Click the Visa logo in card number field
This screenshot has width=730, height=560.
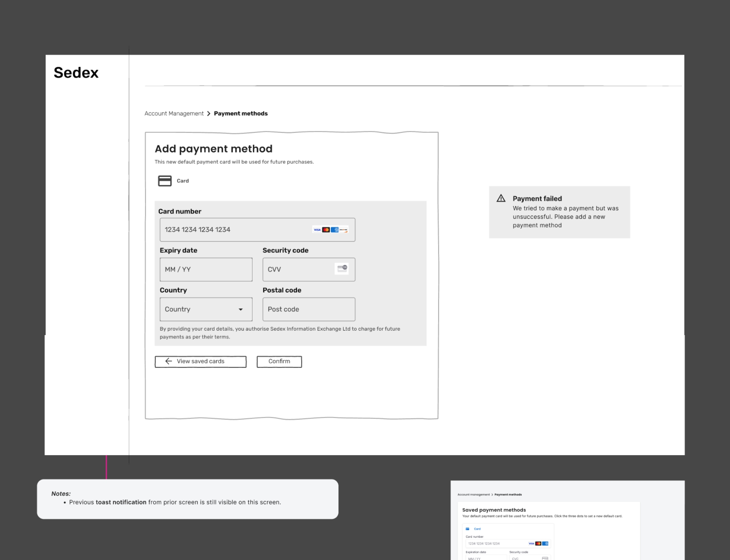(317, 230)
